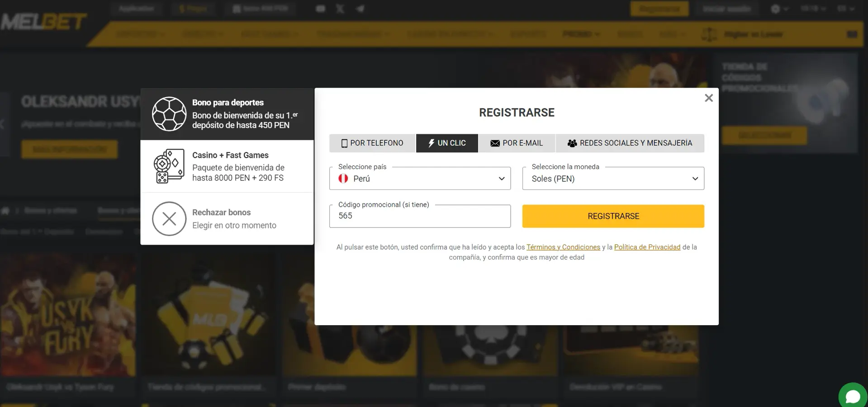Click the Peru flag icon
Screen dimensions: 868x407
point(343,179)
